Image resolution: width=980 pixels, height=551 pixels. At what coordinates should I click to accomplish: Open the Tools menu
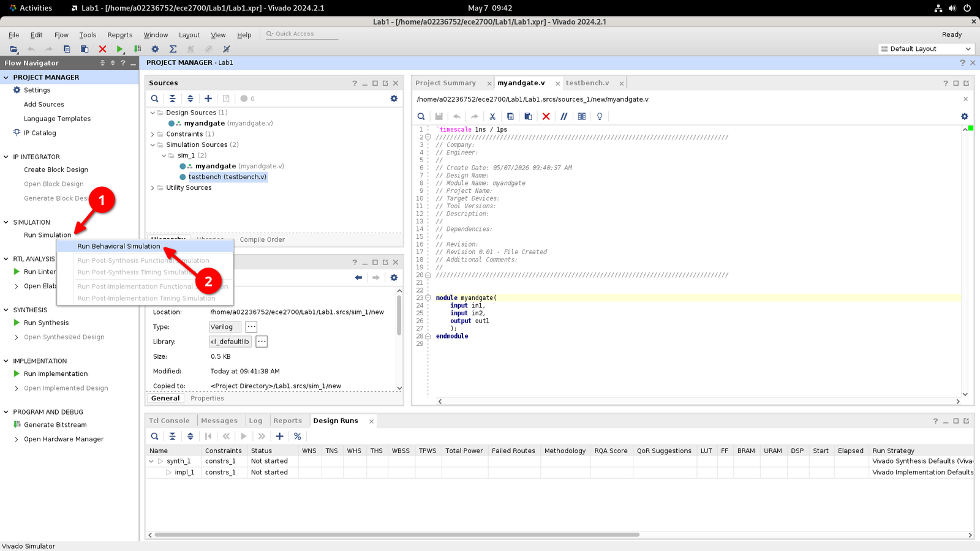point(88,35)
